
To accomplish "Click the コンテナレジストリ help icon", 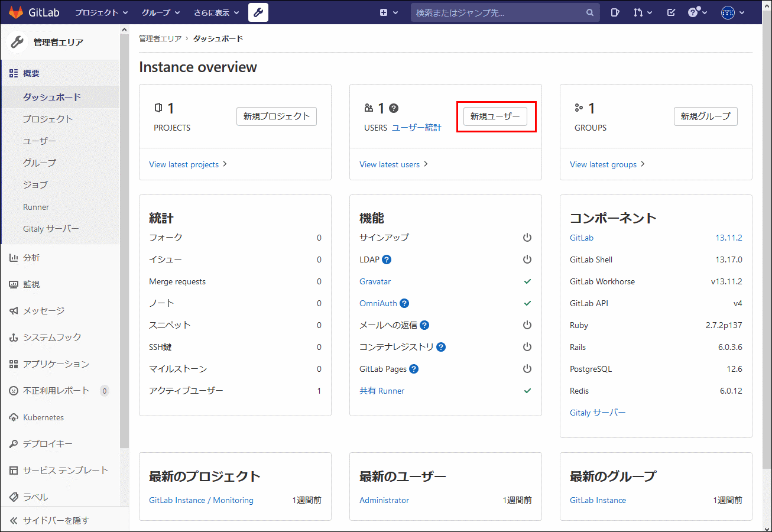I will (x=441, y=347).
